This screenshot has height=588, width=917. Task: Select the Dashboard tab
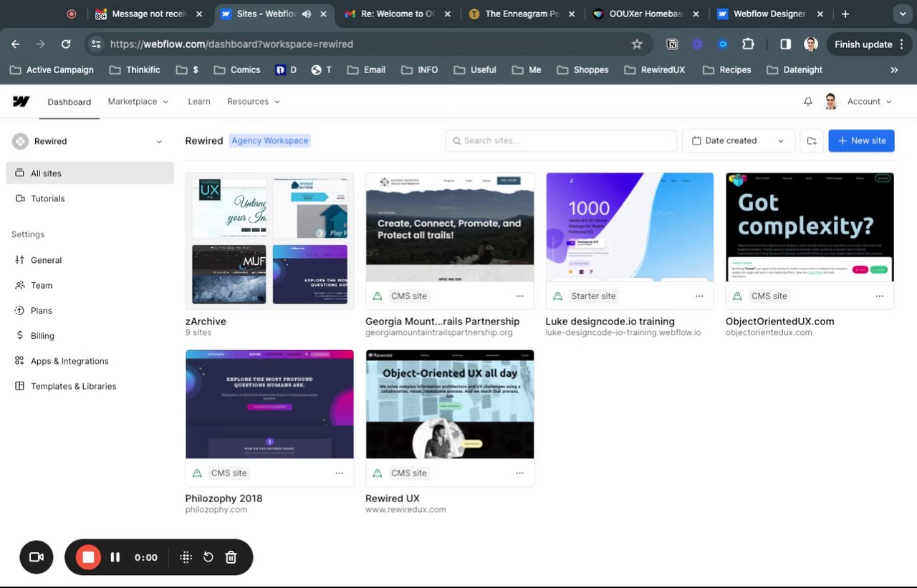[x=69, y=102]
